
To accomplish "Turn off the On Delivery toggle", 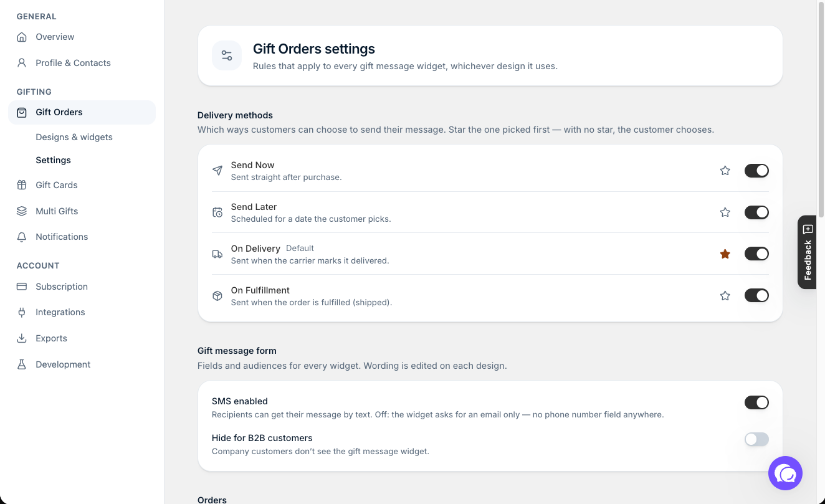I will pyautogui.click(x=756, y=254).
